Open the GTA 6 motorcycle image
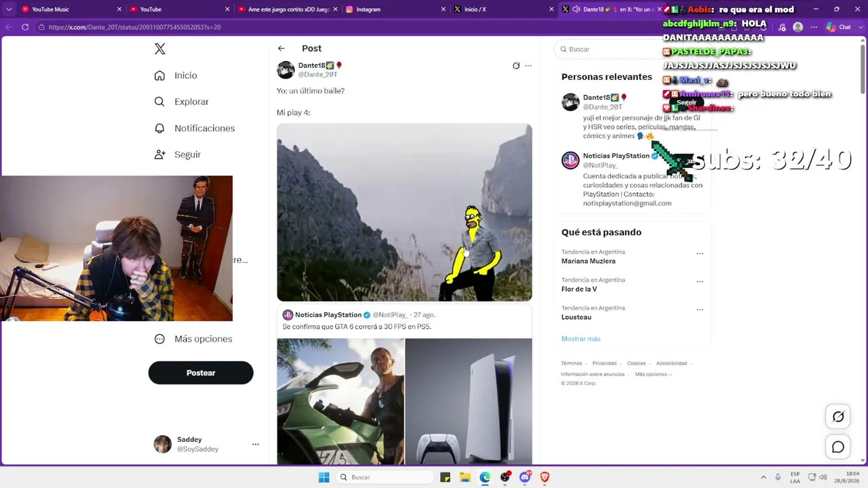This screenshot has width=868, height=488. (x=340, y=401)
